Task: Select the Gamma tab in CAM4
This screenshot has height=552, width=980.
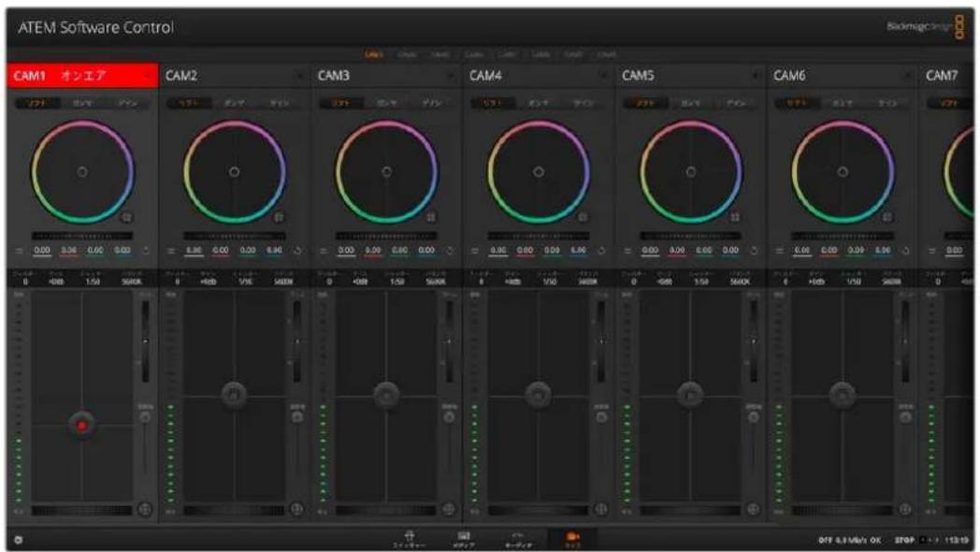Action: tap(538, 103)
